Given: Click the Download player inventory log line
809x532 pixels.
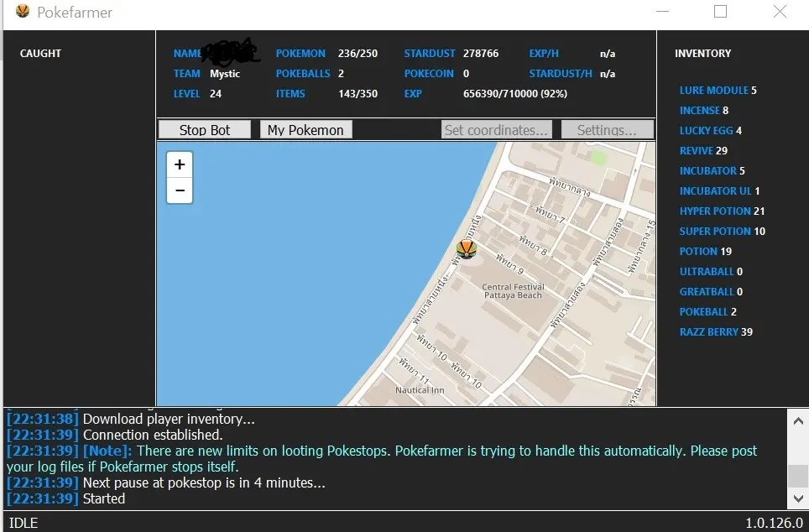Looking at the screenshot, I should pyautogui.click(x=169, y=419).
